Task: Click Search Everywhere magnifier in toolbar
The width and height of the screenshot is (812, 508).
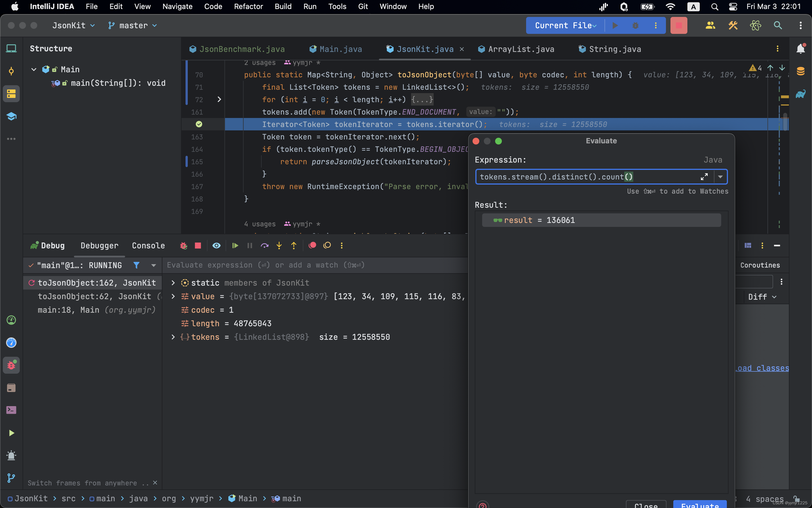Action: coord(778,25)
